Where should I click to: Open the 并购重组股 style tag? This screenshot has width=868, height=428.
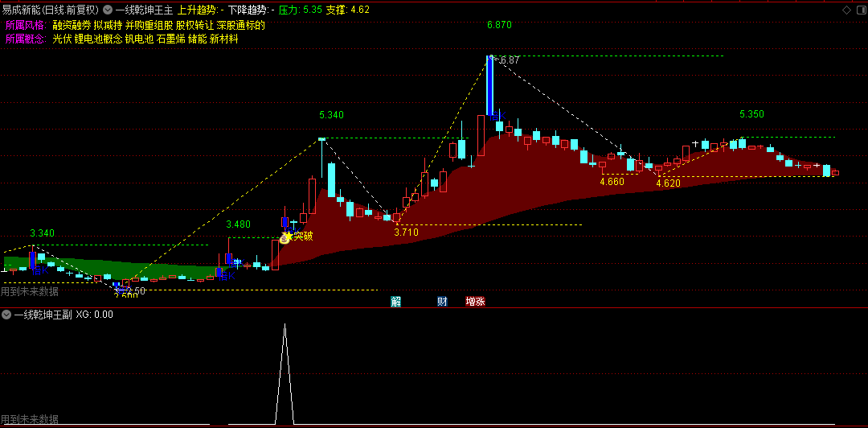pos(149,25)
